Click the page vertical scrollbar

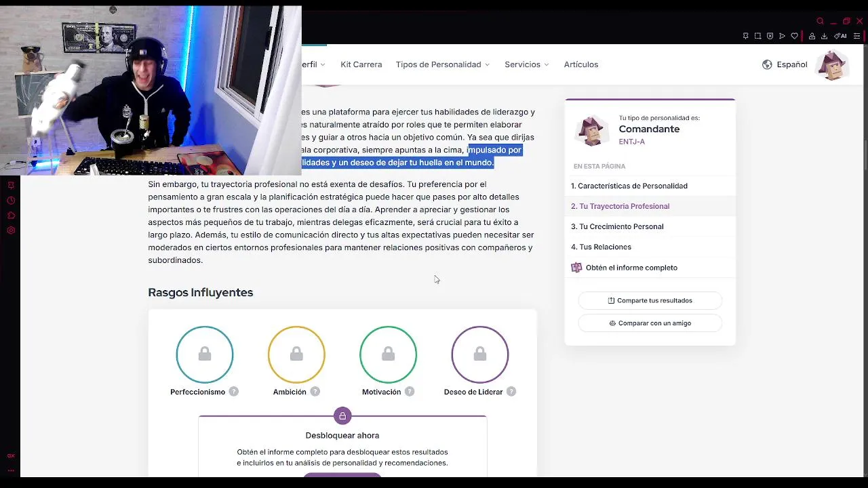coord(865,156)
